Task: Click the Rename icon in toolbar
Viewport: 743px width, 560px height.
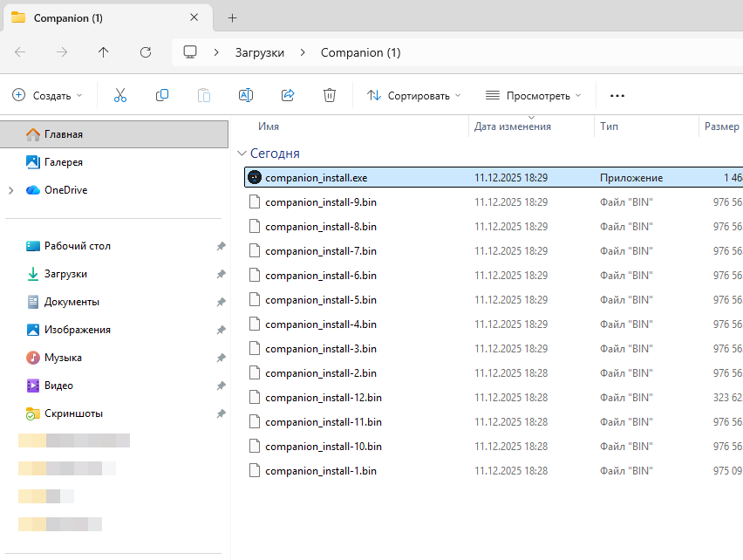Action: click(246, 95)
